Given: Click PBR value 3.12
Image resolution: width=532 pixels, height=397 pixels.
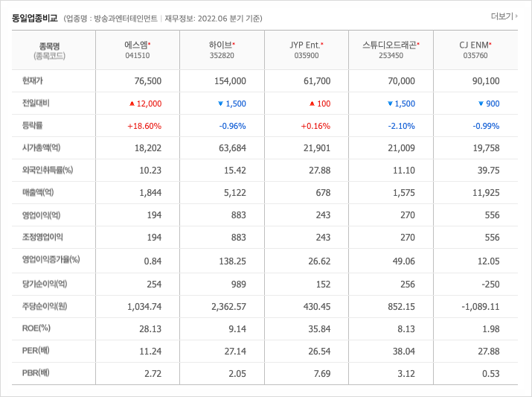Looking at the screenshot, I should 406,374.
